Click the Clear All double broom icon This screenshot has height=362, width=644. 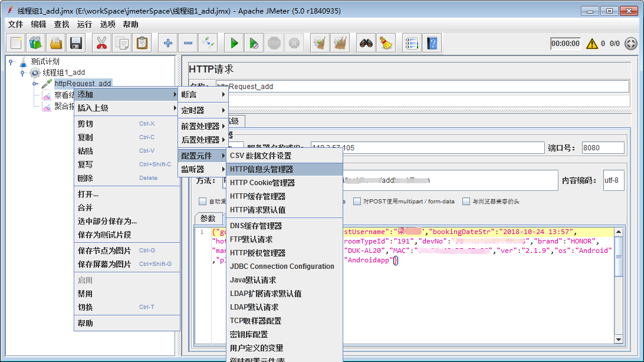point(340,43)
